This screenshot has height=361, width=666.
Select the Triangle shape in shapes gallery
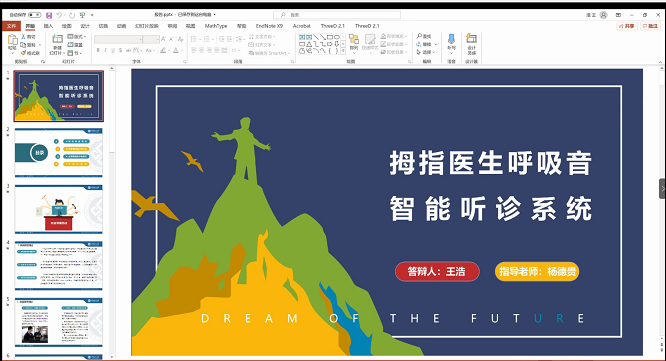coord(309,44)
